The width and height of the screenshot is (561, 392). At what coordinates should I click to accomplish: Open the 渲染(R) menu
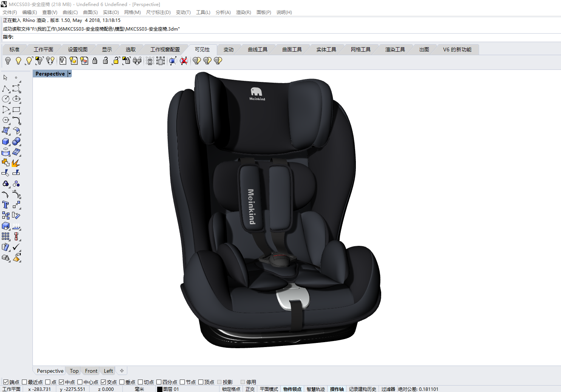pyautogui.click(x=243, y=12)
